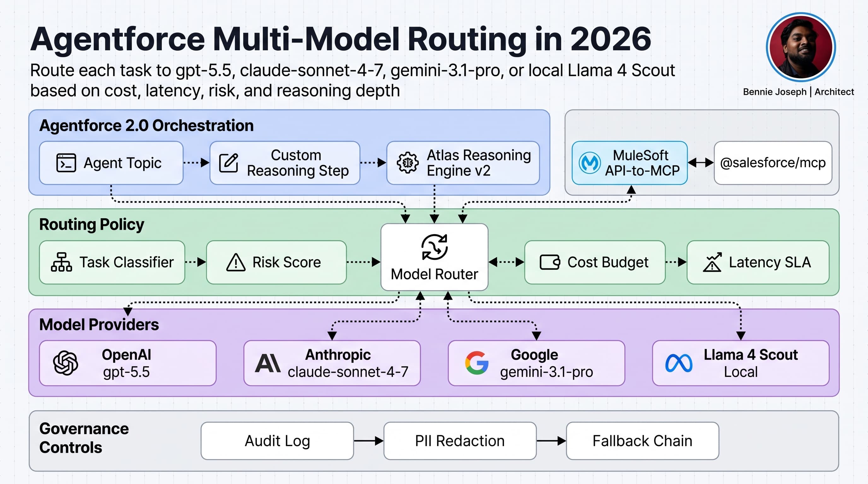The height and width of the screenshot is (484, 868).
Task: Click the OpenAI logo
Action: (66, 363)
